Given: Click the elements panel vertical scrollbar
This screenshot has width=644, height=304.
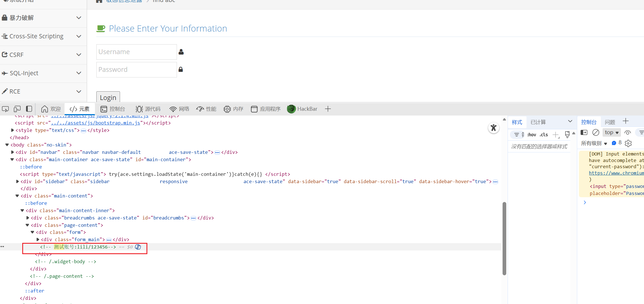Looking at the screenshot, I should pos(504,238).
